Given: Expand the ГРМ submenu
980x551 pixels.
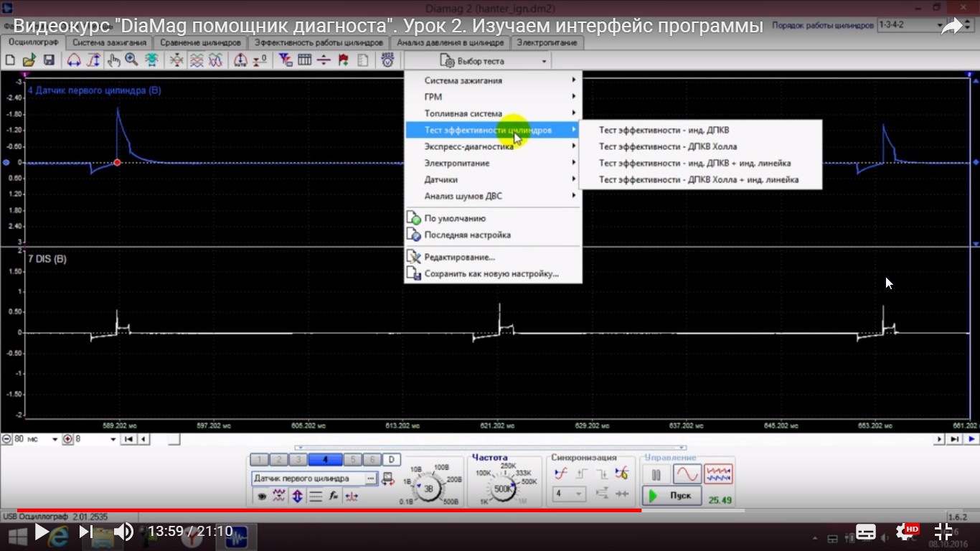Looking at the screenshot, I should [493, 97].
